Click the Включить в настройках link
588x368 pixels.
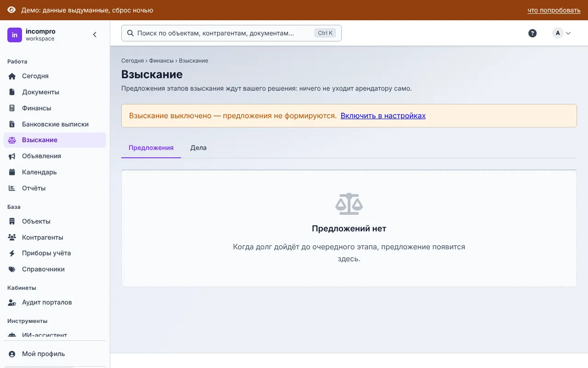pyautogui.click(x=383, y=116)
